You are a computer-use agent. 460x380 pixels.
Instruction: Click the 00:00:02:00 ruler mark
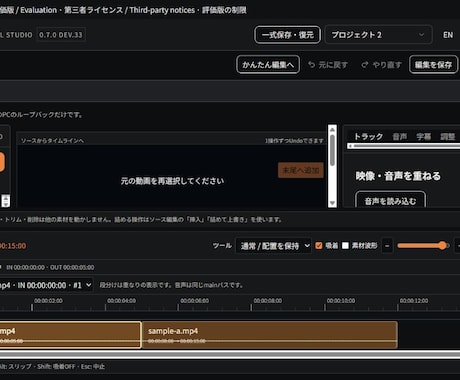(x=48, y=301)
